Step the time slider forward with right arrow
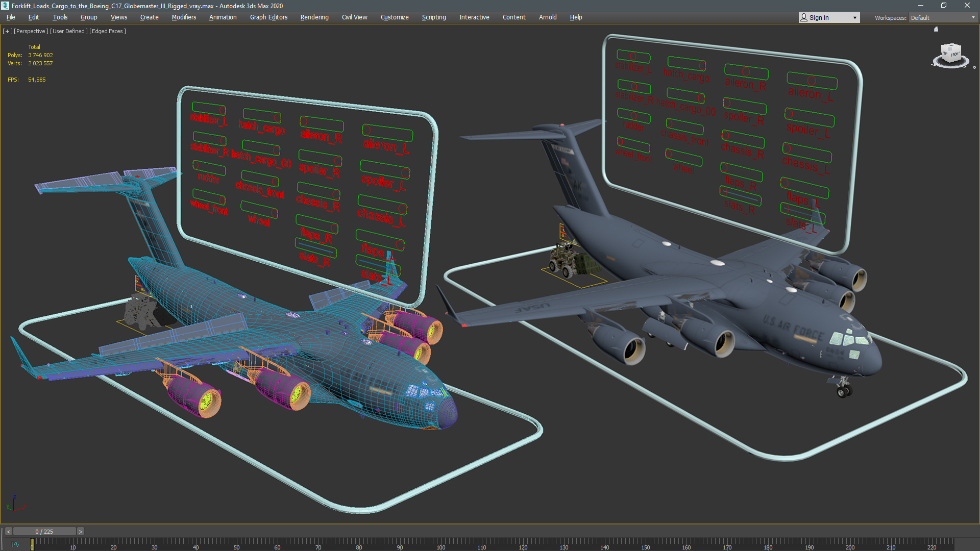This screenshot has height=551, width=980. point(80,532)
